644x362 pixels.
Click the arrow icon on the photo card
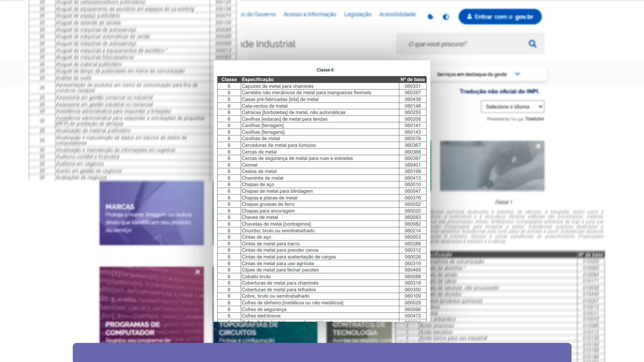(x=538, y=146)
